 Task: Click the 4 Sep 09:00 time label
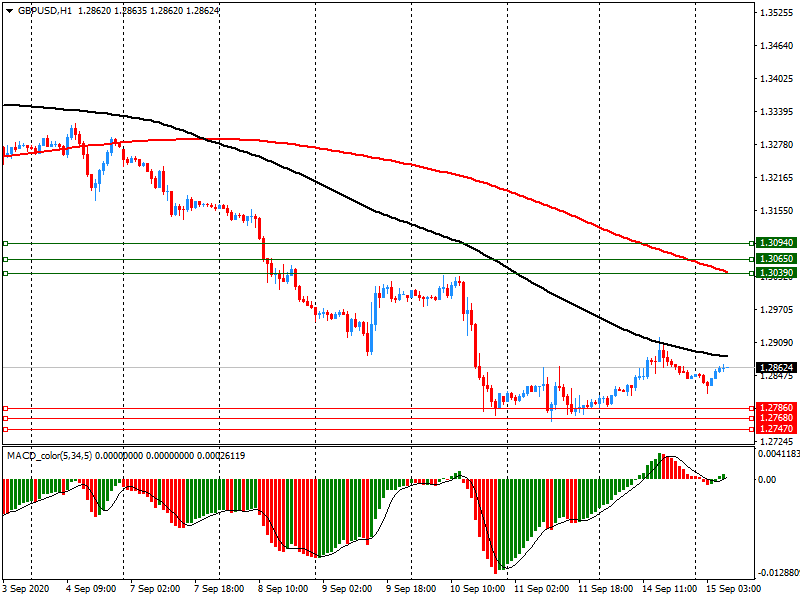[x=91, y=589]
